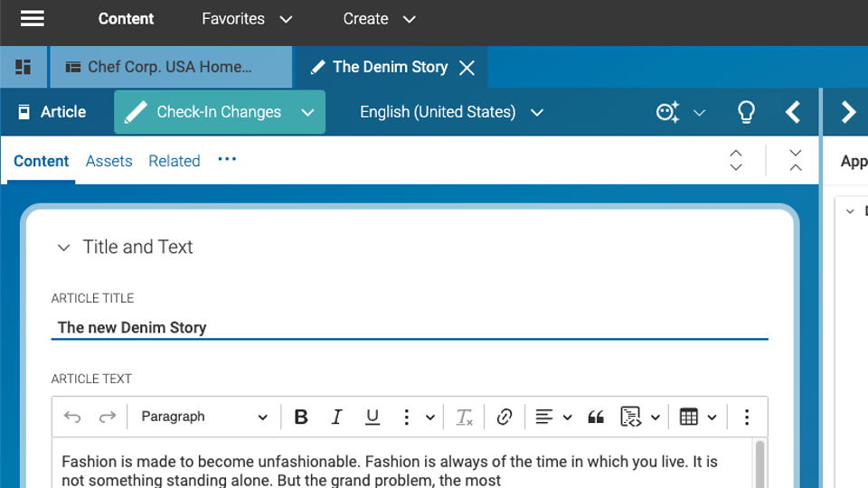Toggle underline formatting

pos(373,417)
